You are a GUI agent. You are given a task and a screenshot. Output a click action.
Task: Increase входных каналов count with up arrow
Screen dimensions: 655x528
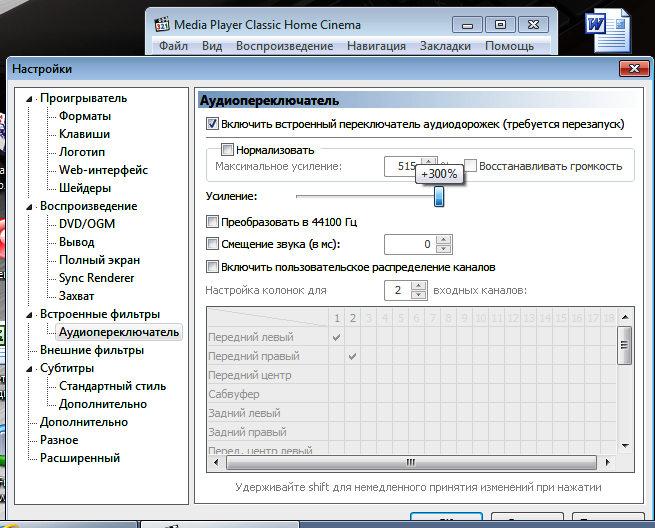pos(419,286)
